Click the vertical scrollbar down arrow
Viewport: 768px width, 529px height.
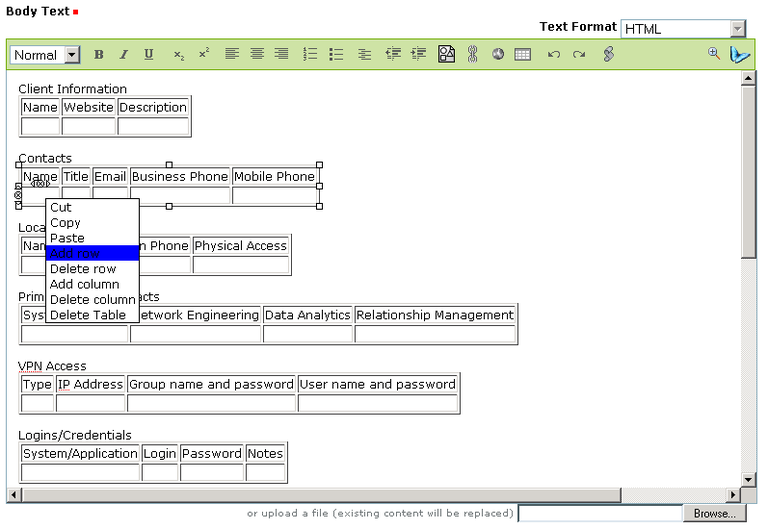click(x=748, y=480)
